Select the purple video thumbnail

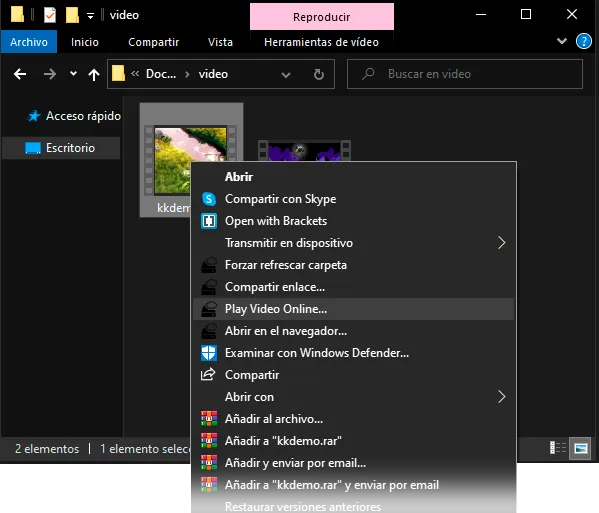(x=304, y=151)
